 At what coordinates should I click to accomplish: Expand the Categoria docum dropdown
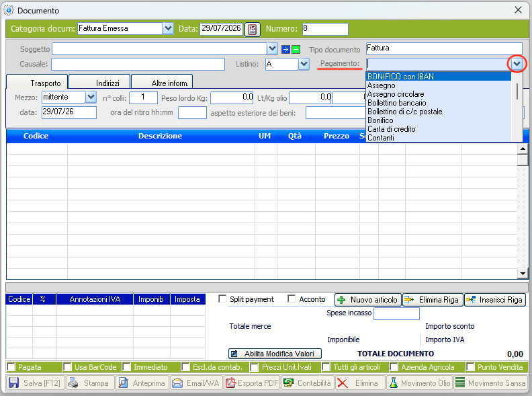click(169, 28)
